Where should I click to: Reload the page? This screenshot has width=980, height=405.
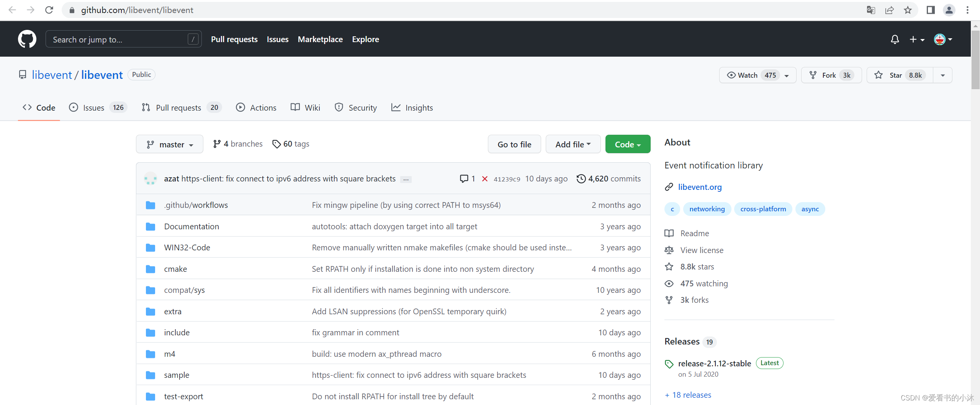click(x=49, y=10)
